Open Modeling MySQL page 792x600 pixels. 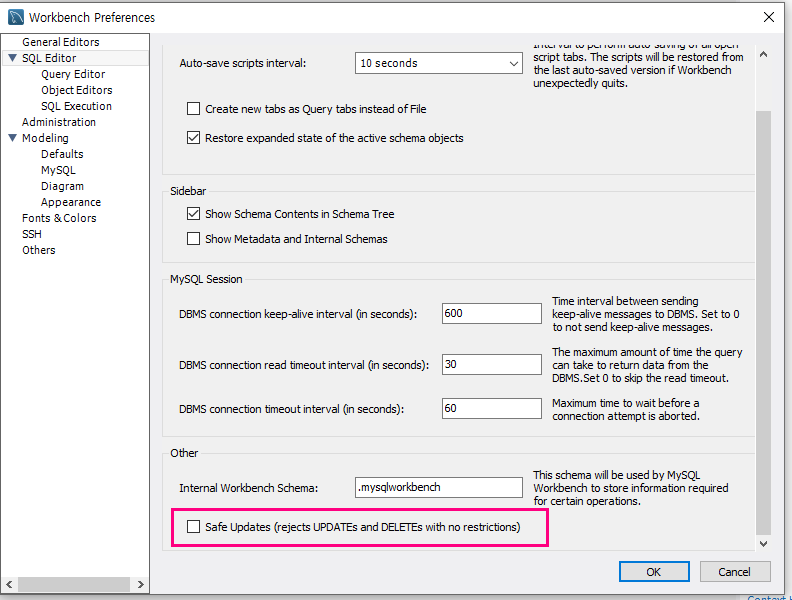(58, 170)
